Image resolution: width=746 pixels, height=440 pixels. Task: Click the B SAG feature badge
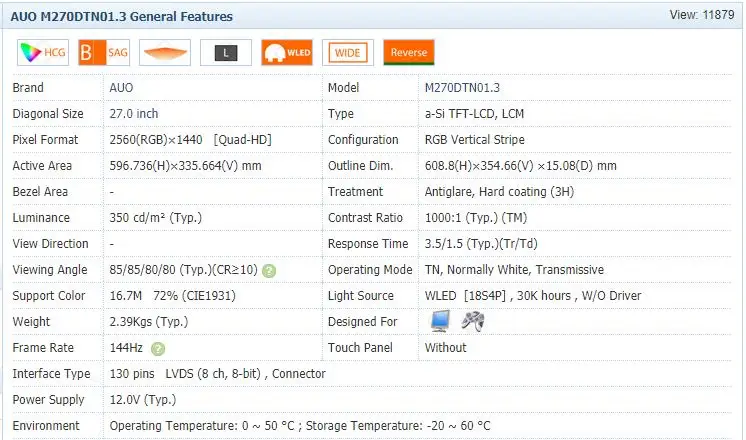104,52
